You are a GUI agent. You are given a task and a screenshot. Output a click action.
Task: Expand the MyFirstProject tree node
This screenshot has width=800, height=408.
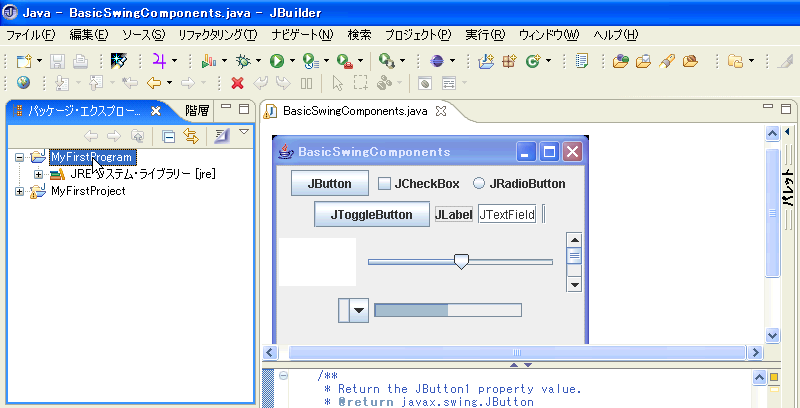tap(21, 191)
